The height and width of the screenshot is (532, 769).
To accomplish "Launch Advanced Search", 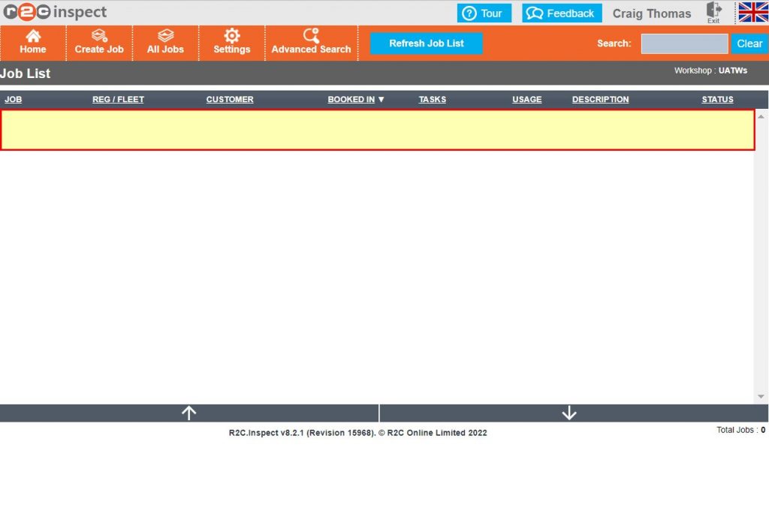I will [311, 43].
